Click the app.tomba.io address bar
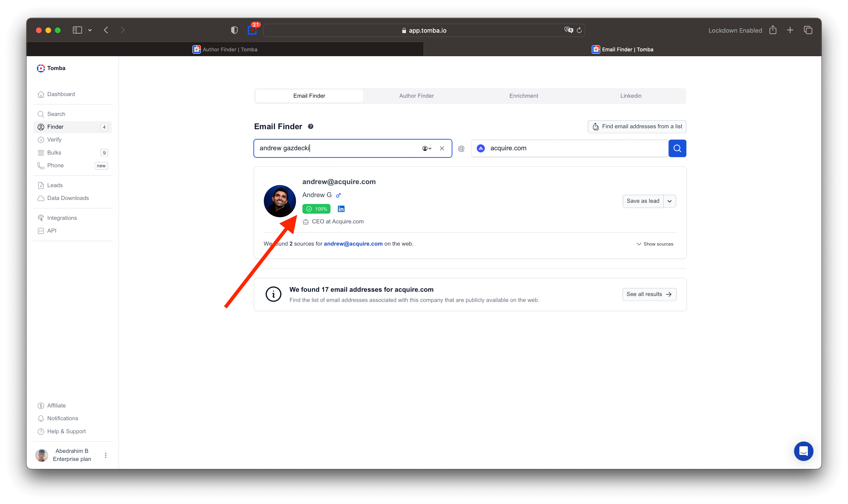 tap(424, 30)
